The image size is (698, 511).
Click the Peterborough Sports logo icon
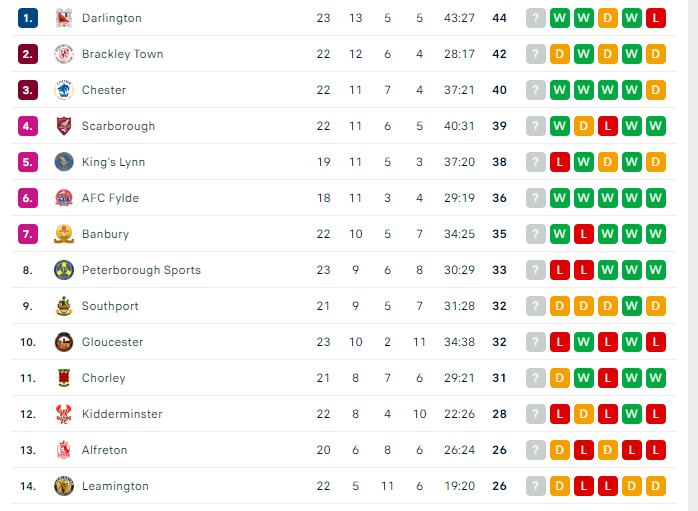click(x=64, y=270)
